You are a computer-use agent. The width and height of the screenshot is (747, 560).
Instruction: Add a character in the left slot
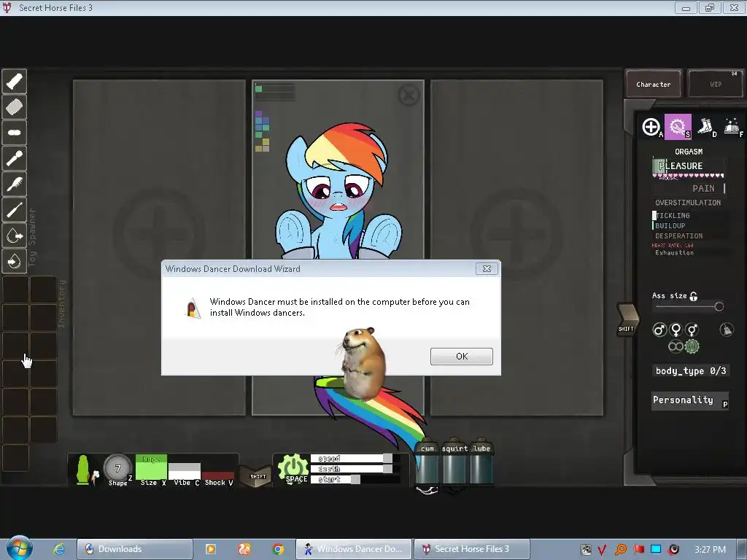159,233
